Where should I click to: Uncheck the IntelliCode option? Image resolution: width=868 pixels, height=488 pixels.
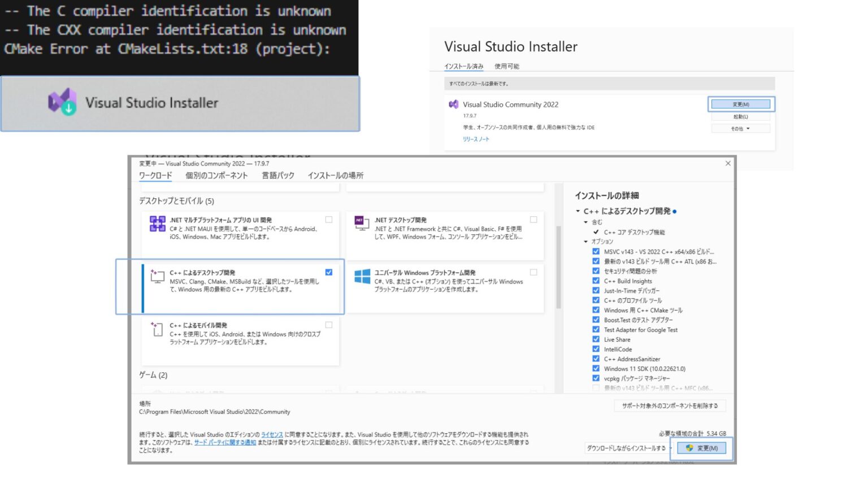coord(596,348)
